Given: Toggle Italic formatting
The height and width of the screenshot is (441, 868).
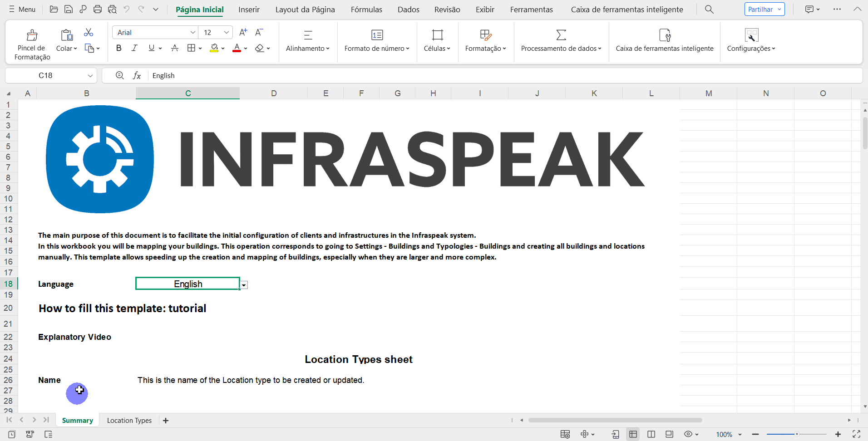Looking at the screenshot, I should click(x=134, y=48).
